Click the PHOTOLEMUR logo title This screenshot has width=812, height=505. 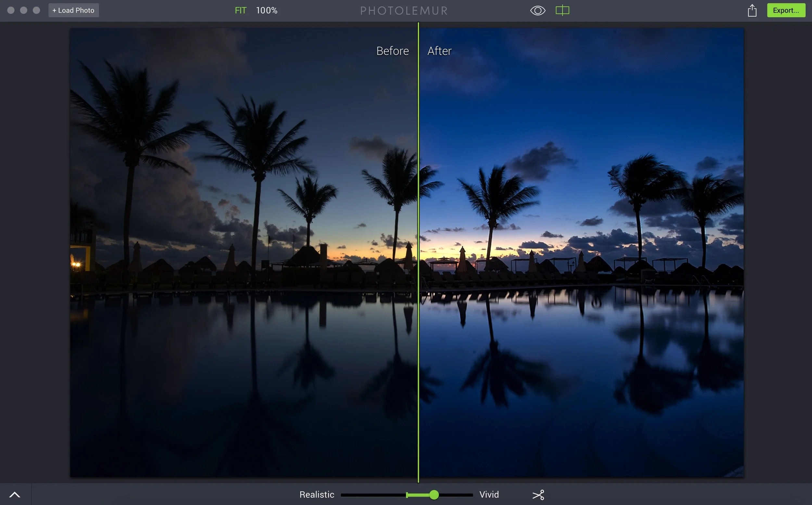click(404, 11)
